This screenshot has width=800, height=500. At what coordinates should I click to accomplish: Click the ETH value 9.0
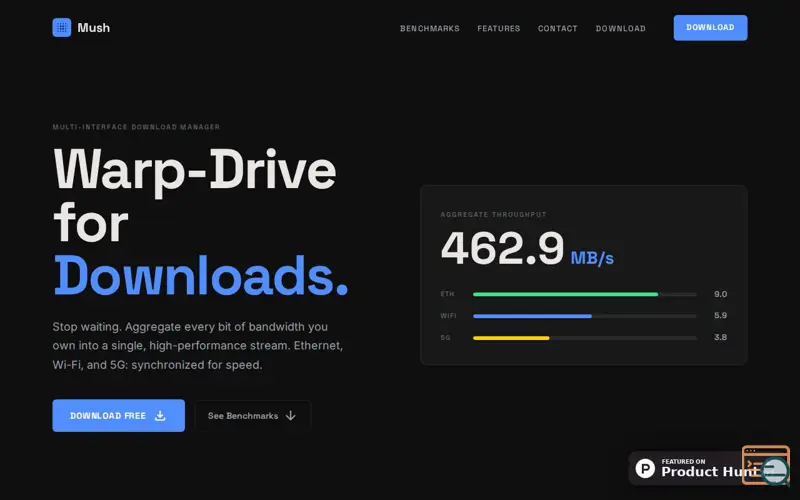720,294
